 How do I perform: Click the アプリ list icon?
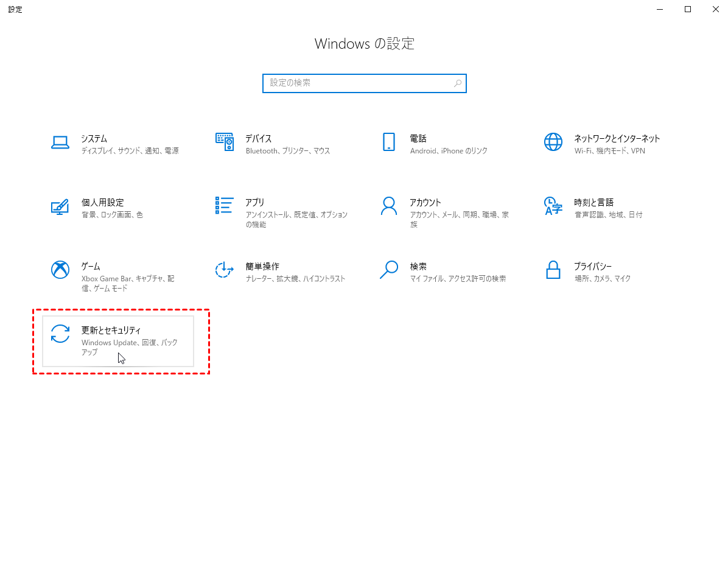pos(224,205)
